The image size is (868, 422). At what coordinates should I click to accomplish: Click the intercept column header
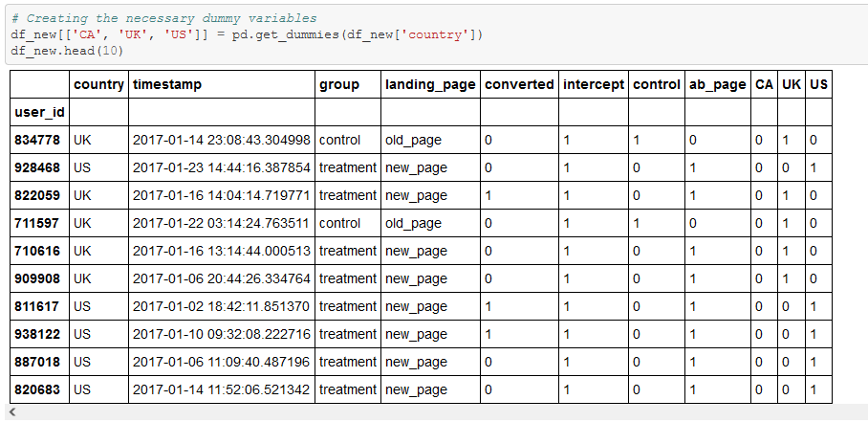click(594, 85)
